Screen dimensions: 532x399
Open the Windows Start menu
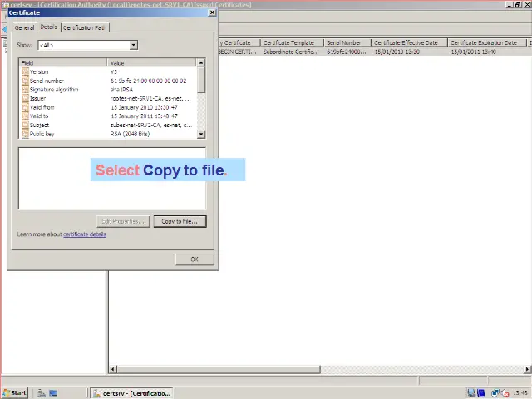click(x=14, y=392)
